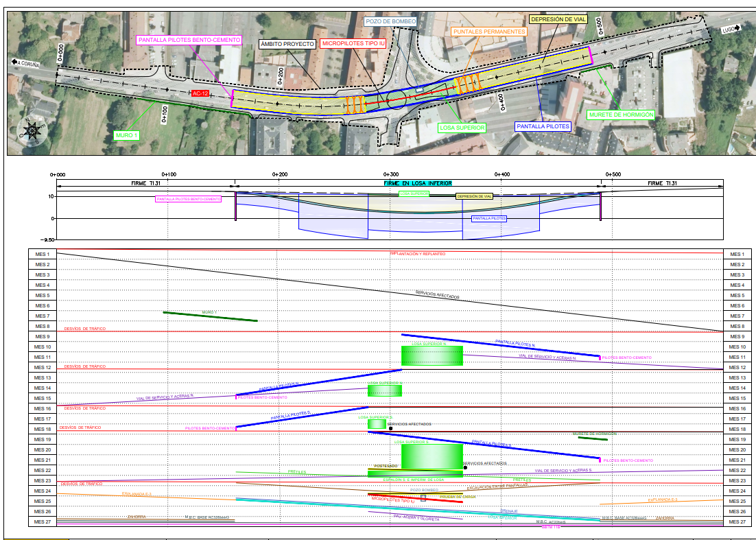Screen dimensions: 756x540
Task: Select the large green Losa Superior N block
Action: click(432, 356)
